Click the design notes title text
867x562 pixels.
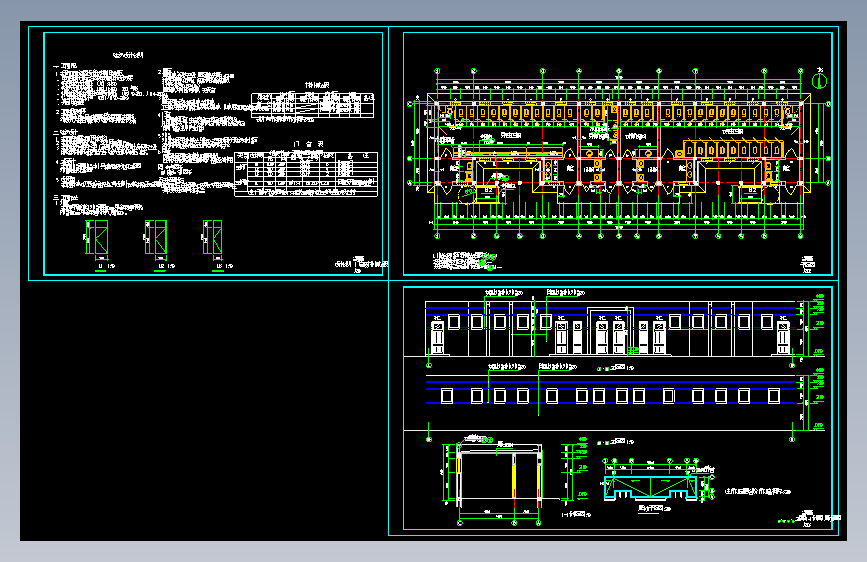[128, 55]
